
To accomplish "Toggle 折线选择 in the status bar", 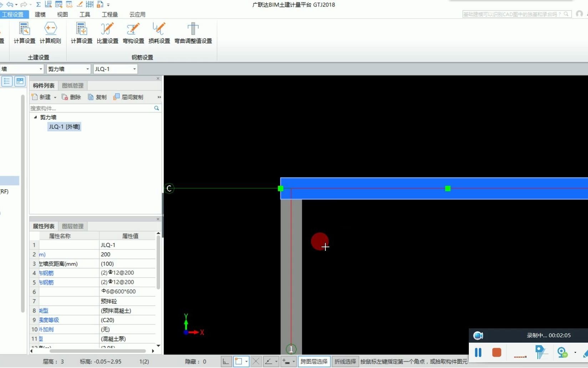I will (x=345, y=362).
